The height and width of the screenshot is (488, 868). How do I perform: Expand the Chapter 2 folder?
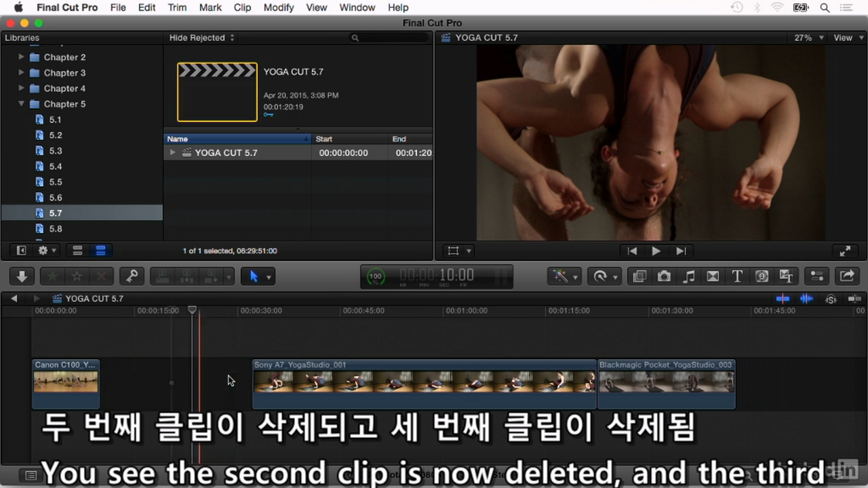(x=22, y=57)
